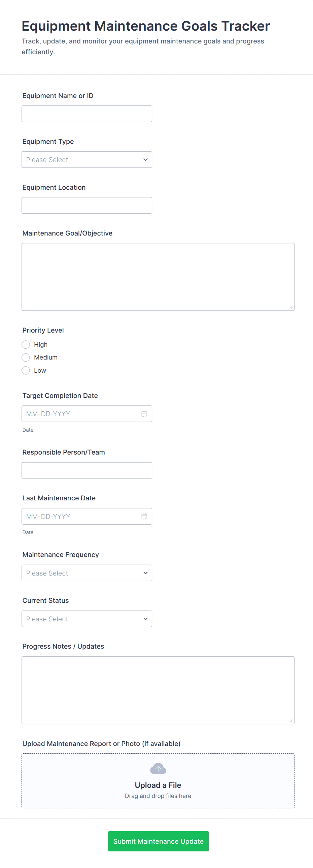Click the cloud upload icon
Screen dimensions: 313x868
(x=158, y=769)
